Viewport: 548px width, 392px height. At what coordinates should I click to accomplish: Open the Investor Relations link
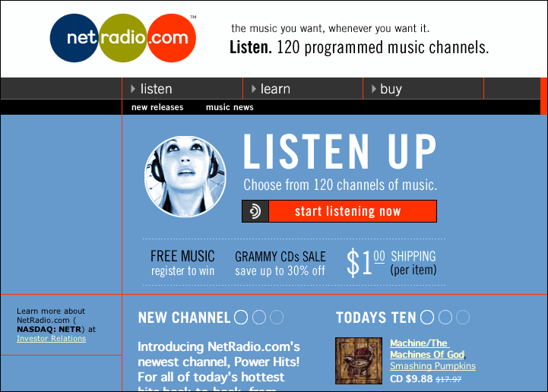52,339
